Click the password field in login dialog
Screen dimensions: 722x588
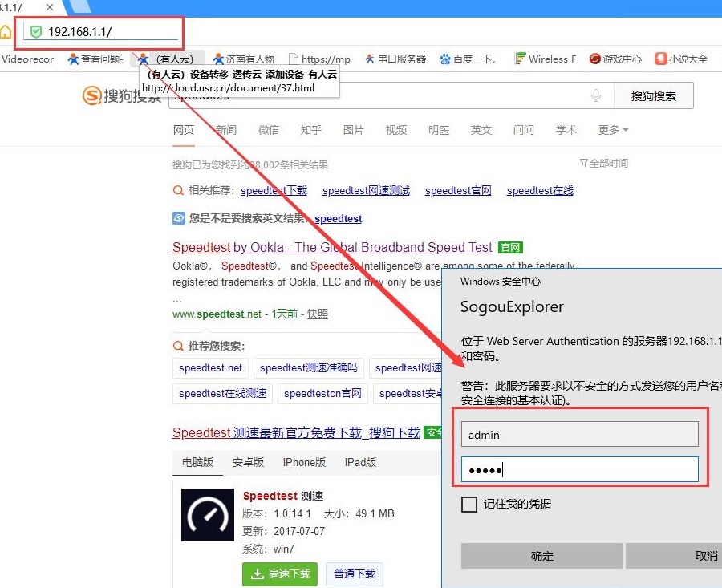[580, 469]
